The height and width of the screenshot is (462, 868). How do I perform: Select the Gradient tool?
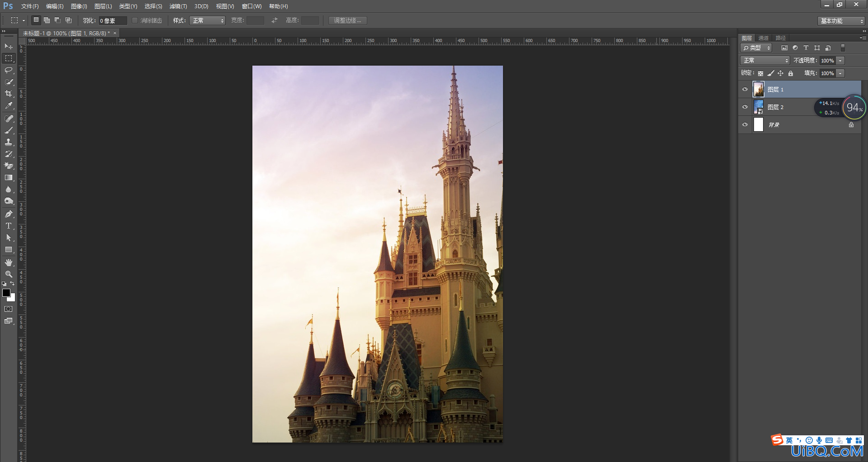coord(9,177)
